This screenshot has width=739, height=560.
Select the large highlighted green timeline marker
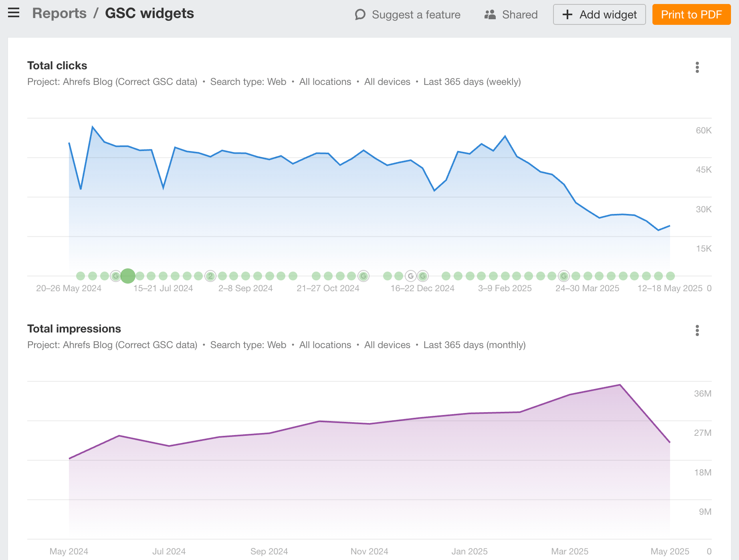point(128,276)
